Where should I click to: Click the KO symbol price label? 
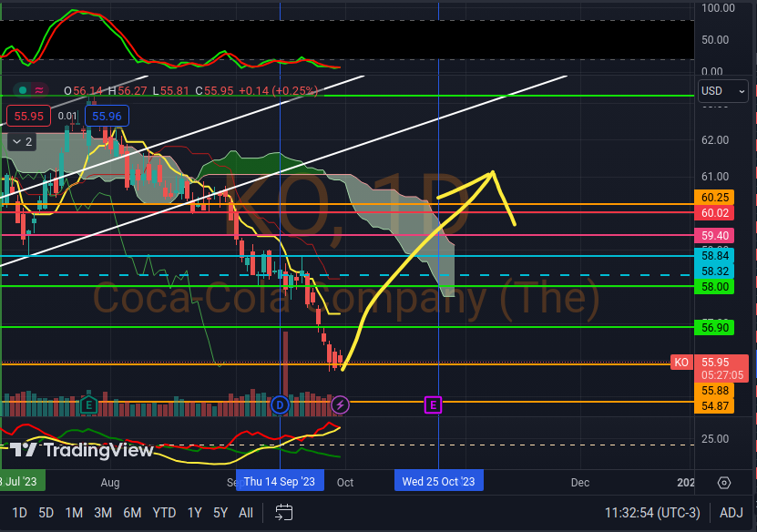[680, 362]
